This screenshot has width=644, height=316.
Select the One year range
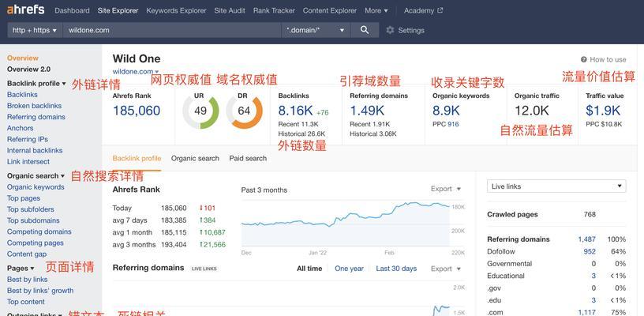pos(349,269)
